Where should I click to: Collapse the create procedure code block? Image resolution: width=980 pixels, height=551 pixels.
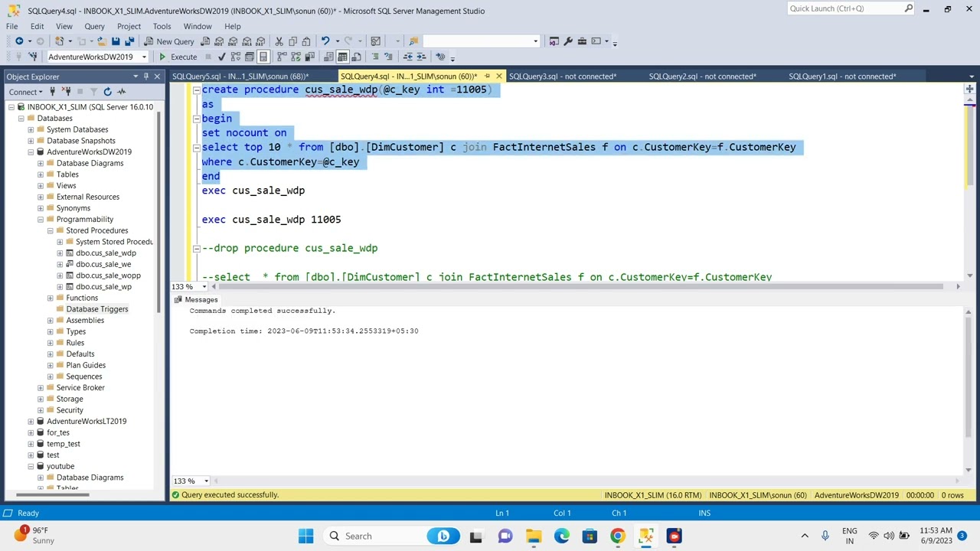tap(197, 90)
